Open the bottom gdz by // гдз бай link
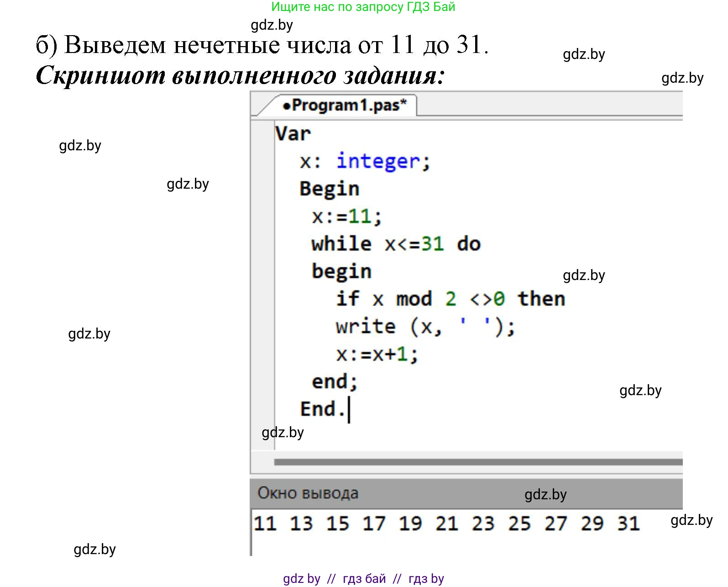Viewport: 728px width, 587px height. coord(363,579)
